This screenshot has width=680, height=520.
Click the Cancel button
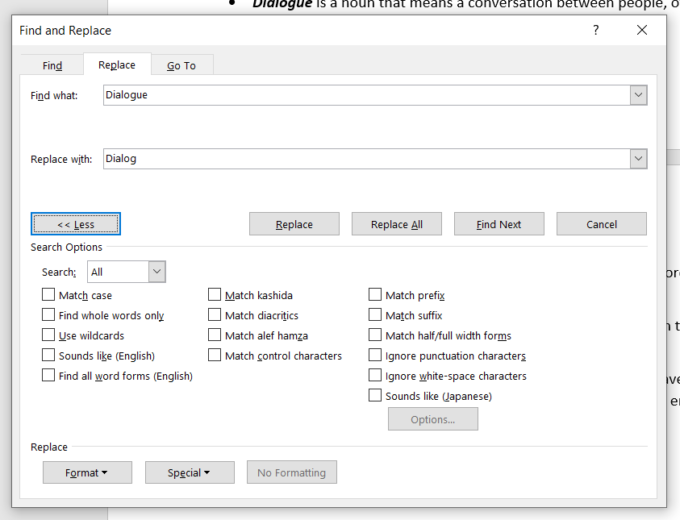[x=601, y=224]
